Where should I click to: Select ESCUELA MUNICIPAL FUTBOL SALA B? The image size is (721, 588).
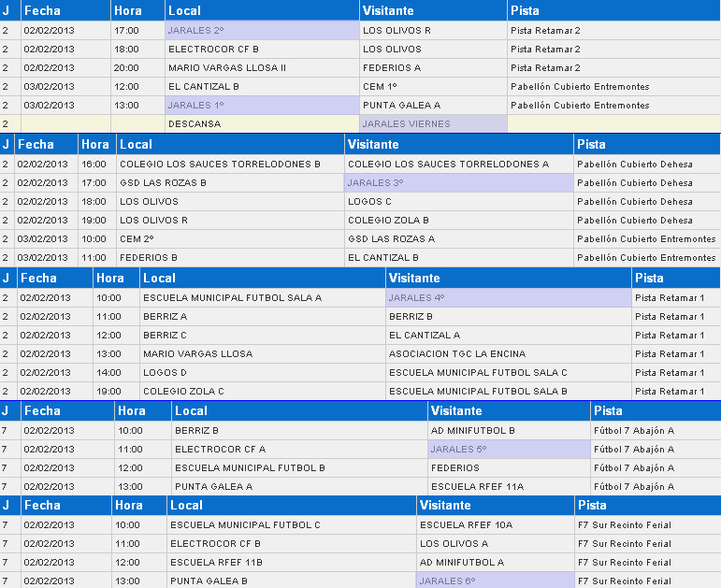[509, 392]
